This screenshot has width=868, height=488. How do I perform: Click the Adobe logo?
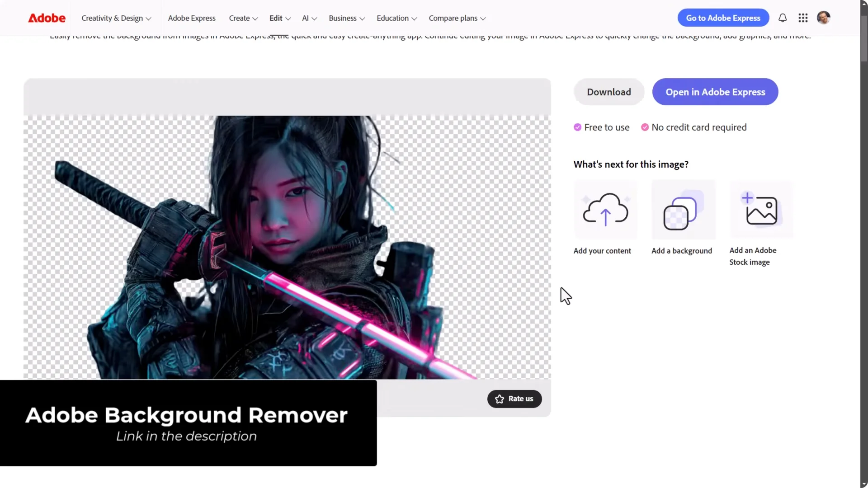click(x=47, y=18)
